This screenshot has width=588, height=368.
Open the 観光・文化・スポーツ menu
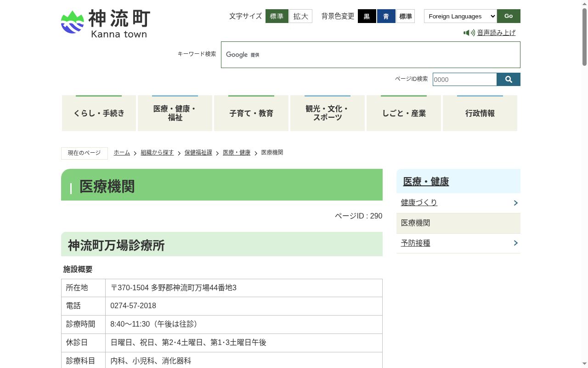[x=328, y=113]
